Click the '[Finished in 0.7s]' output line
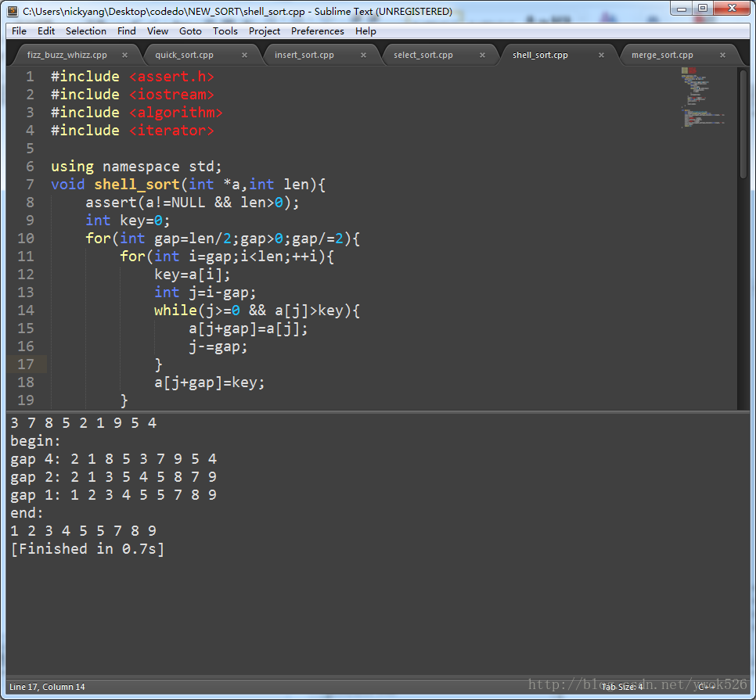The image size is (756, 700). coord(88,549)
